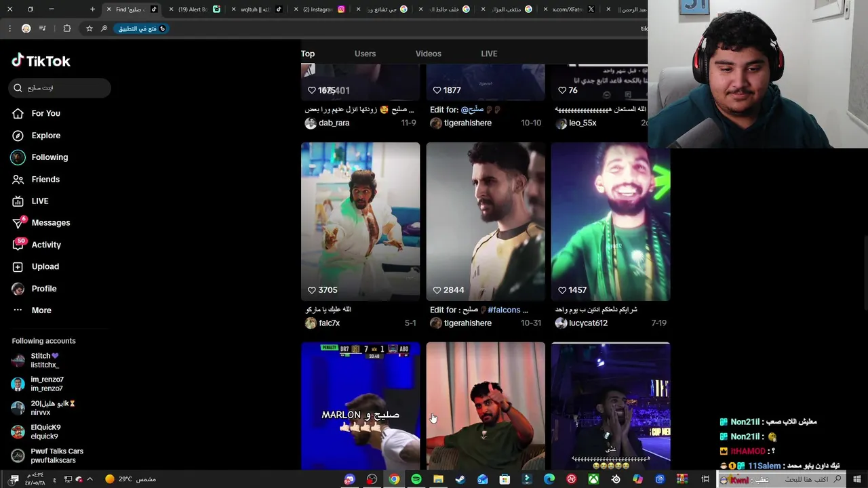
Task: Click the TikTok logo
Action: click(x=41, y=61)
